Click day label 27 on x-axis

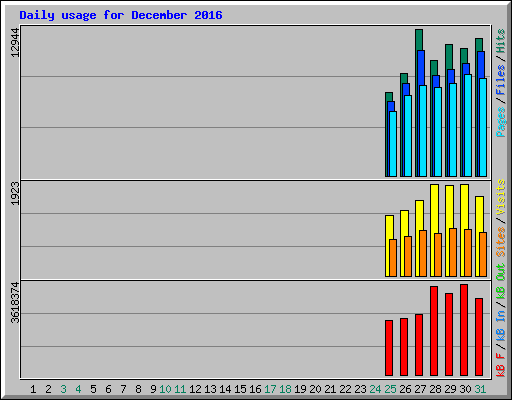420,389
